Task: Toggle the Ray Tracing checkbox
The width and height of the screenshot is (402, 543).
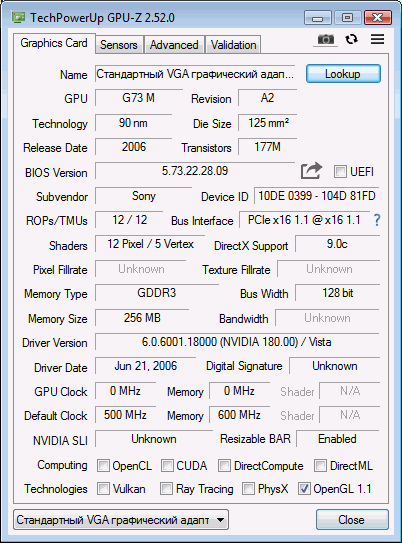Action: pos(166,489)
